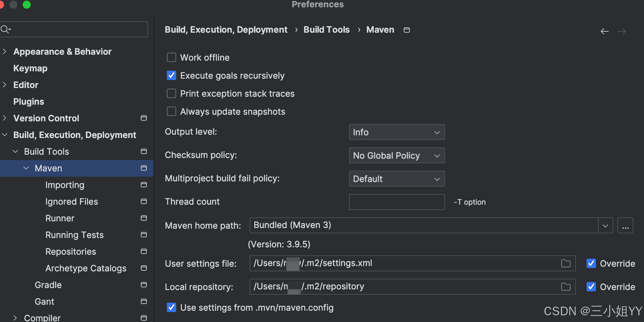Open Output level dropdown showing Info

[397, 132]
